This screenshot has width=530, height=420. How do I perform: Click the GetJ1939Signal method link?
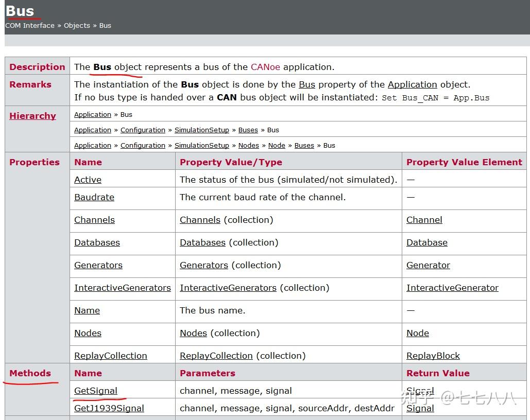[x=109, y=408]
